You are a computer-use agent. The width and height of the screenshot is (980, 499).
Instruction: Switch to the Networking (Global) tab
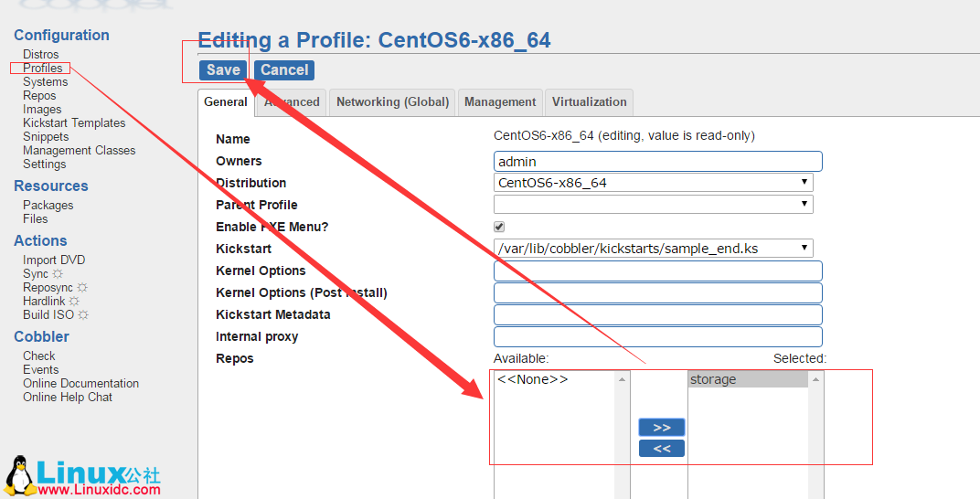tap(392, 102)
